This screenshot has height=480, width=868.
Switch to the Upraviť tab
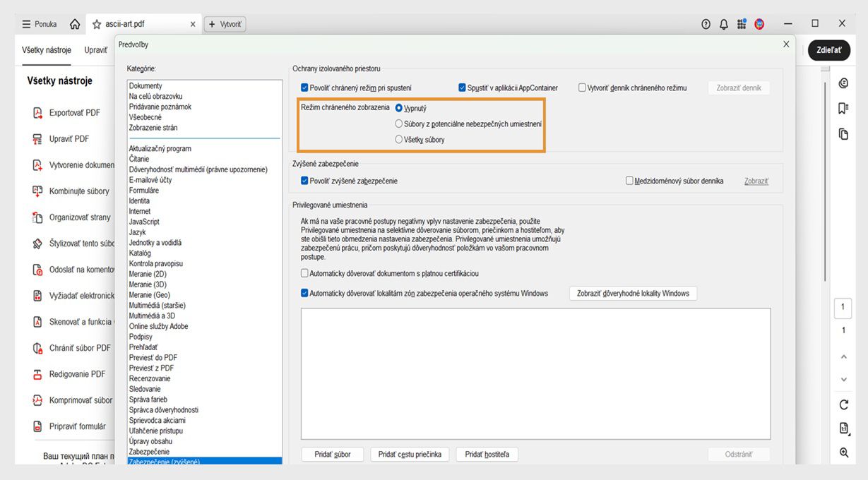(x=96, y=50)
